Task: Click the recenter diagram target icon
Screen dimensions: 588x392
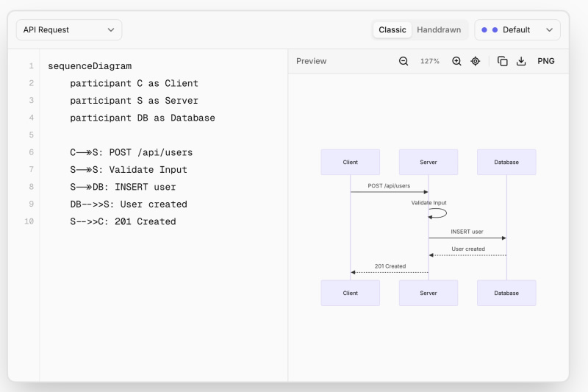Action: [476, 61]
